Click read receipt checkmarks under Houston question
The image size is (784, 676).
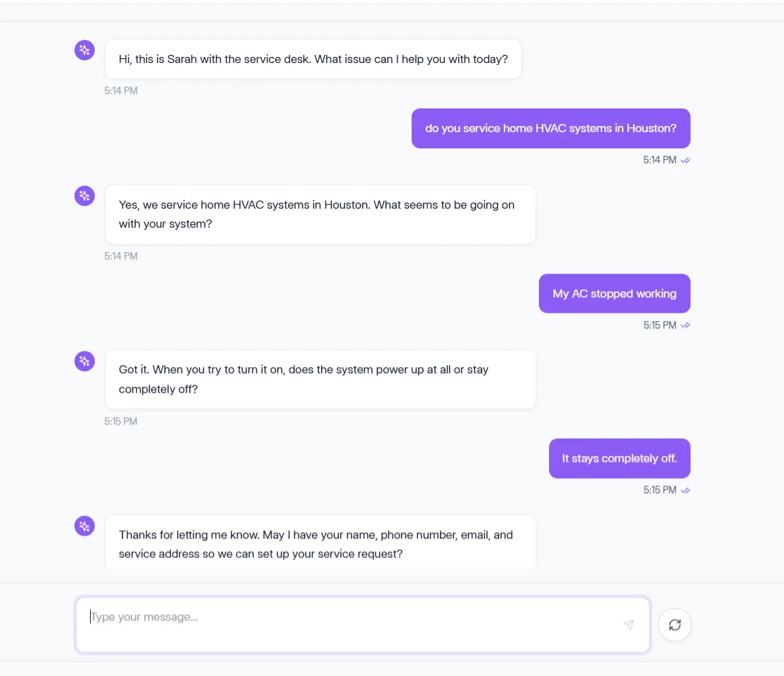coord(685,161)
